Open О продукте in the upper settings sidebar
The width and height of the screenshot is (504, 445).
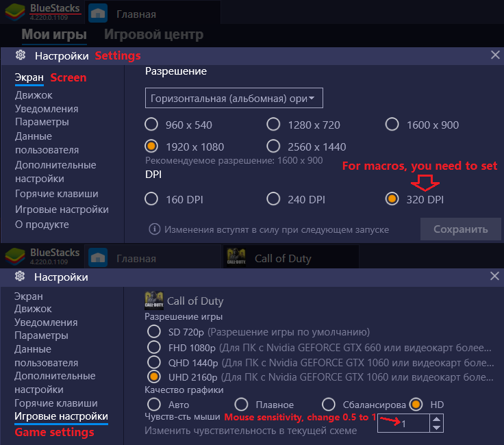42,225
